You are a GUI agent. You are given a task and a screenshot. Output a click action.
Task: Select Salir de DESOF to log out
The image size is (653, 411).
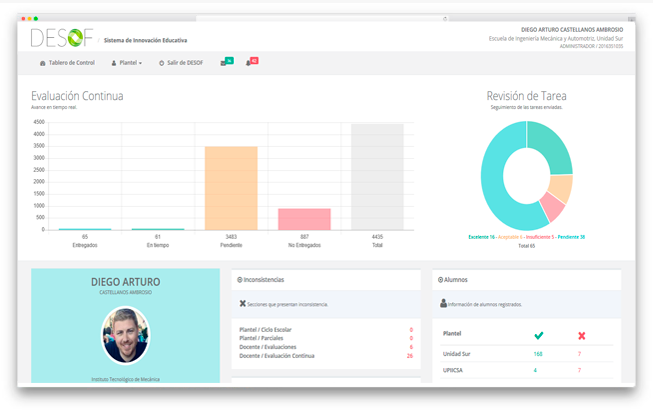(181, 63)
